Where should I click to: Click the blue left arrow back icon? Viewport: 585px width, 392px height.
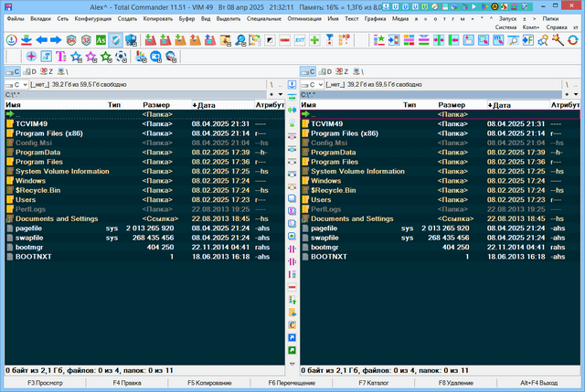[41, 40]
